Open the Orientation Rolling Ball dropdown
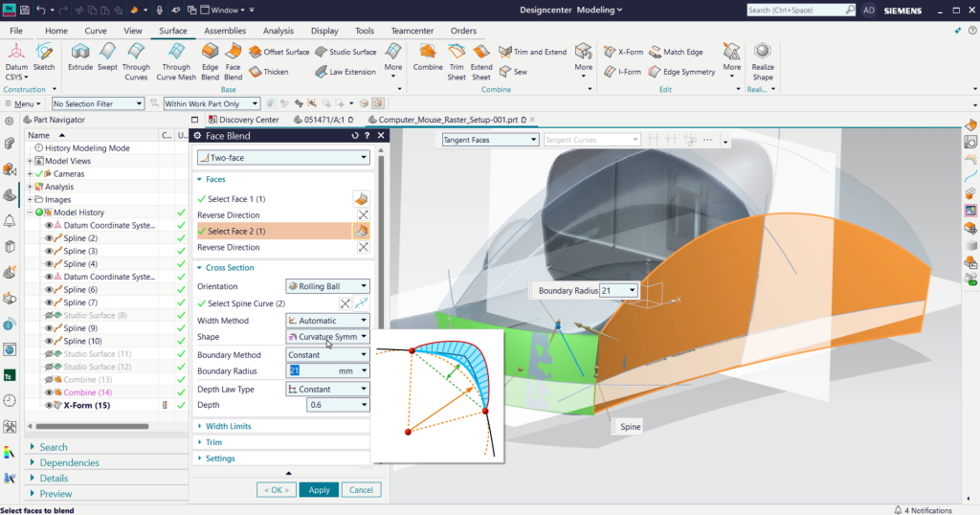 pos(327,286)
